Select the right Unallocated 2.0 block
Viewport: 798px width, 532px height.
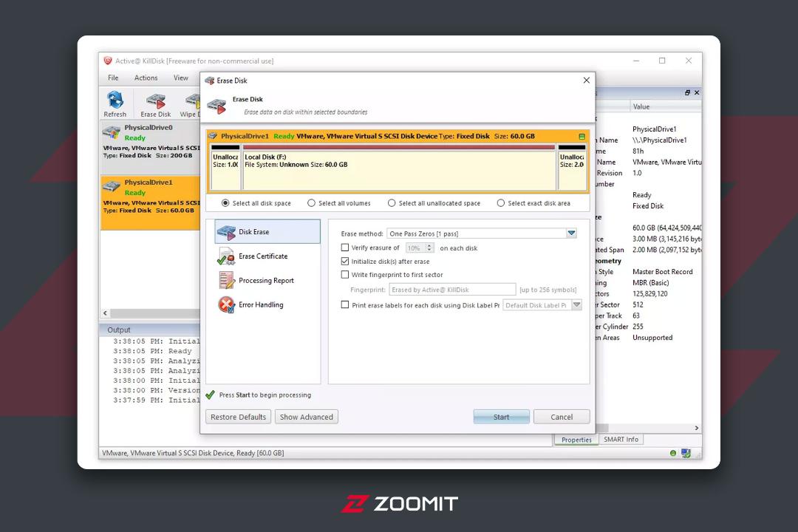point(572,168)
